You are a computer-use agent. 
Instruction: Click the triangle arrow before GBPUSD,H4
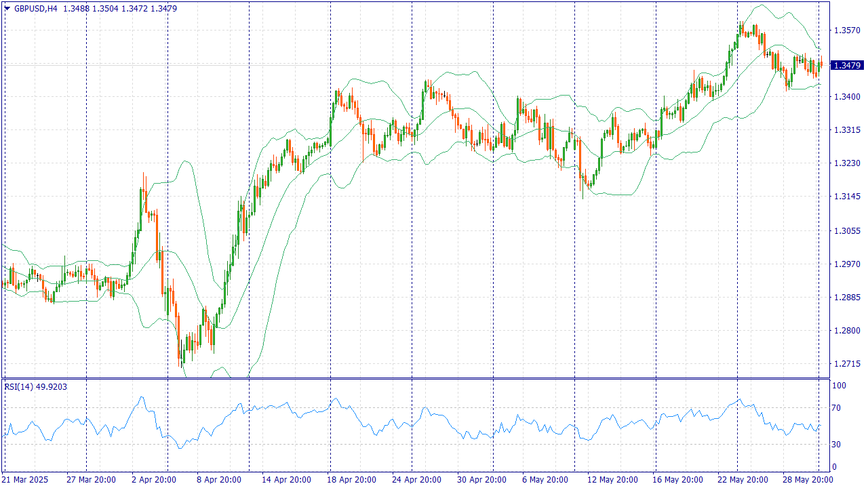[x=7, y=9]
